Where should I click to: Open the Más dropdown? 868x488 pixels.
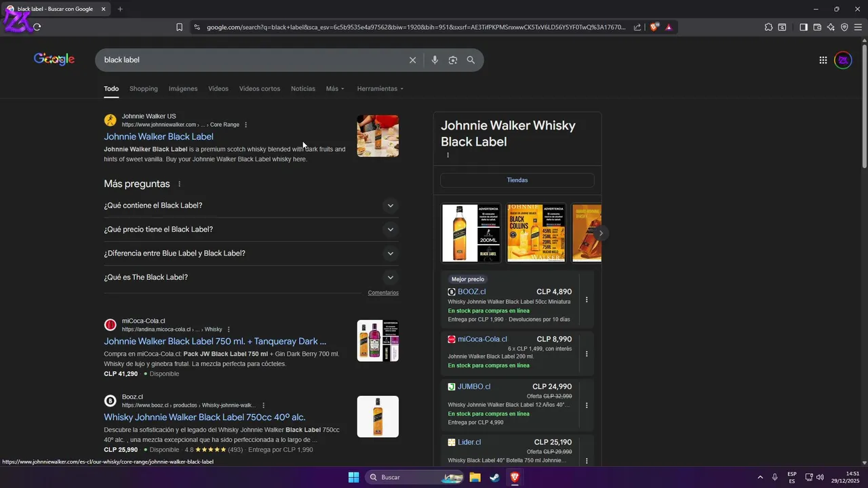coord(335,89)
